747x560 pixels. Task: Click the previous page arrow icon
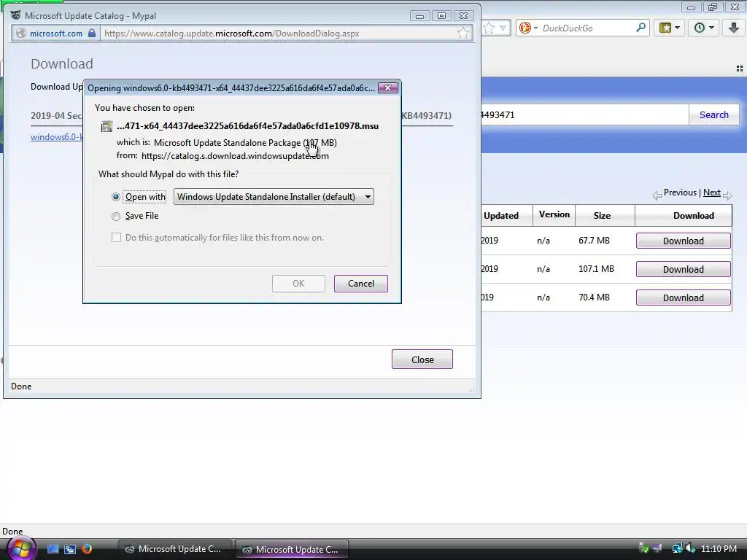point(657,195)
